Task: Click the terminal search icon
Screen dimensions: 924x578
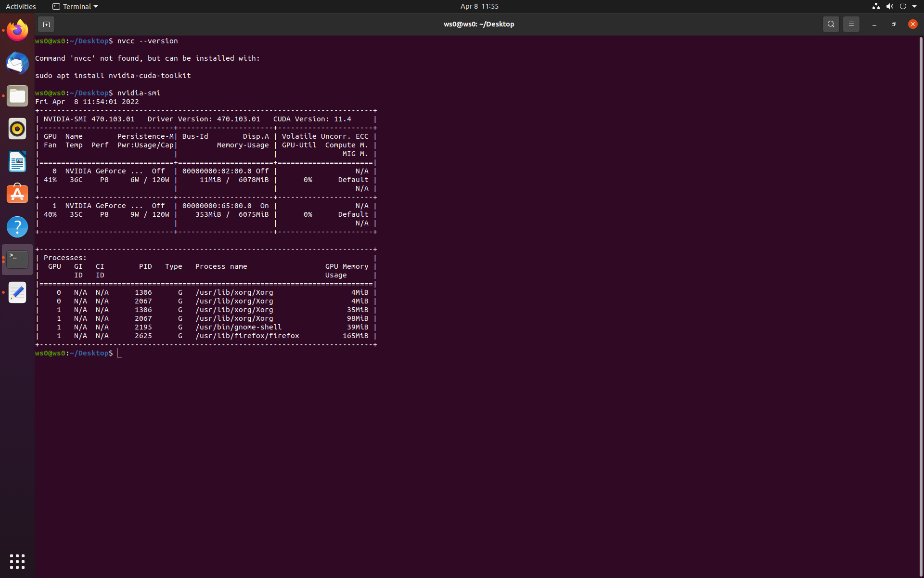Action: tap(831, 24)
